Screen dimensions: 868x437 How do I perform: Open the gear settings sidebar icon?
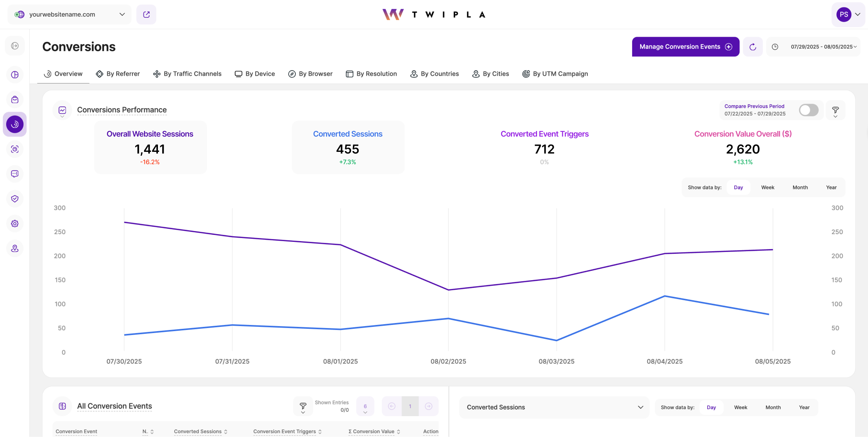click(x=15, y=224)
